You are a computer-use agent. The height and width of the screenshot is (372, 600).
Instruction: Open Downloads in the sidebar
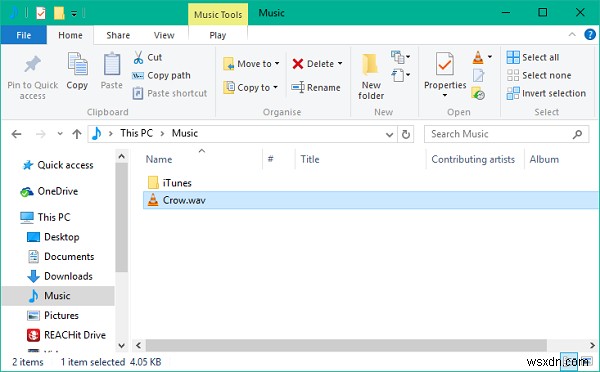point(60,276)
